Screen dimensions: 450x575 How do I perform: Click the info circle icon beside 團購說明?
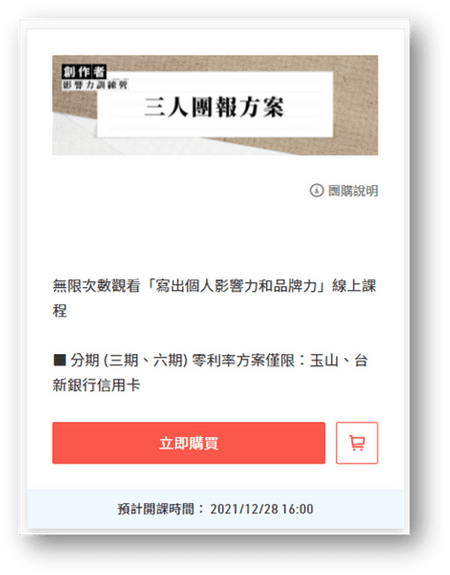coord(317,190)
